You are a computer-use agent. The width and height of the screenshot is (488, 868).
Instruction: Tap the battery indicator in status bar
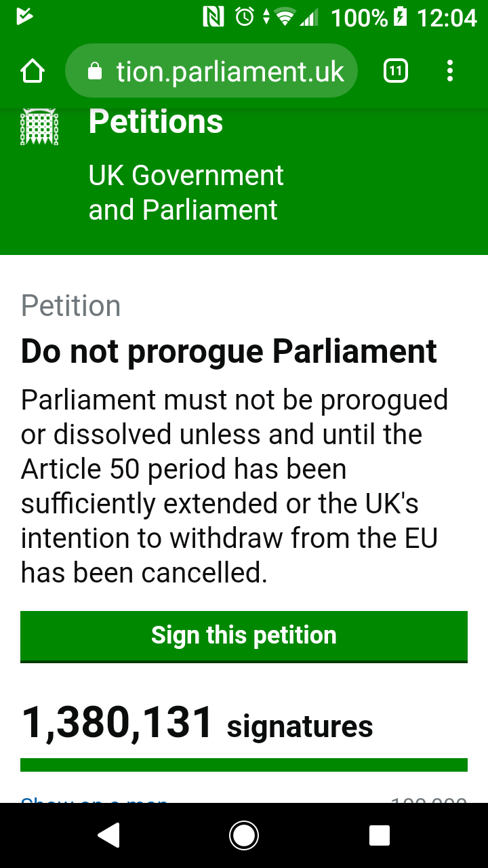pyautogui.click(x=401, y=17)
